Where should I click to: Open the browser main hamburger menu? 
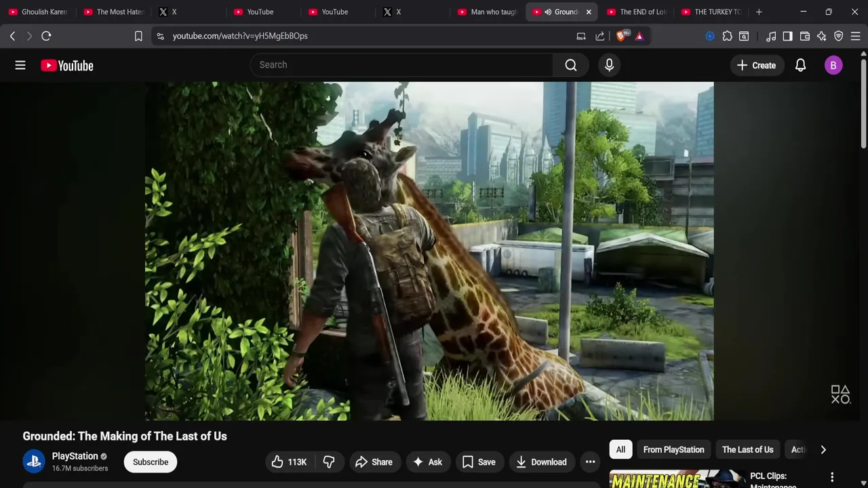[855, 36]
